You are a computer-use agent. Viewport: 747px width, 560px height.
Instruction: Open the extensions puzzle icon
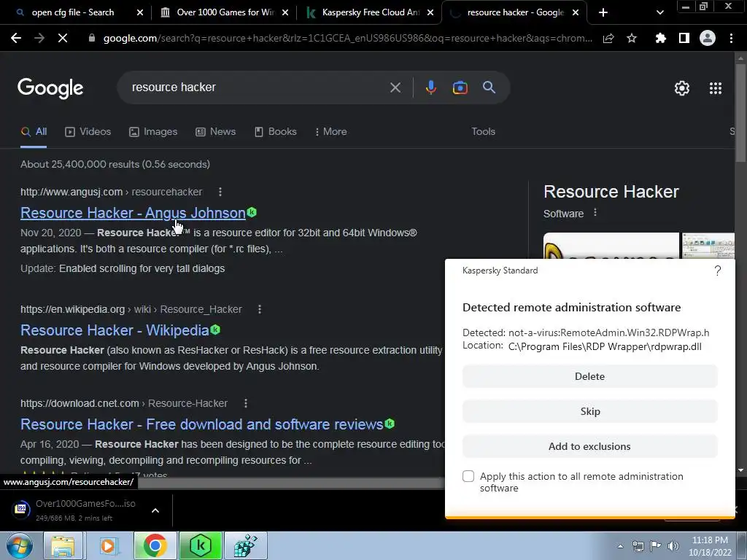(x=661, y=38)
